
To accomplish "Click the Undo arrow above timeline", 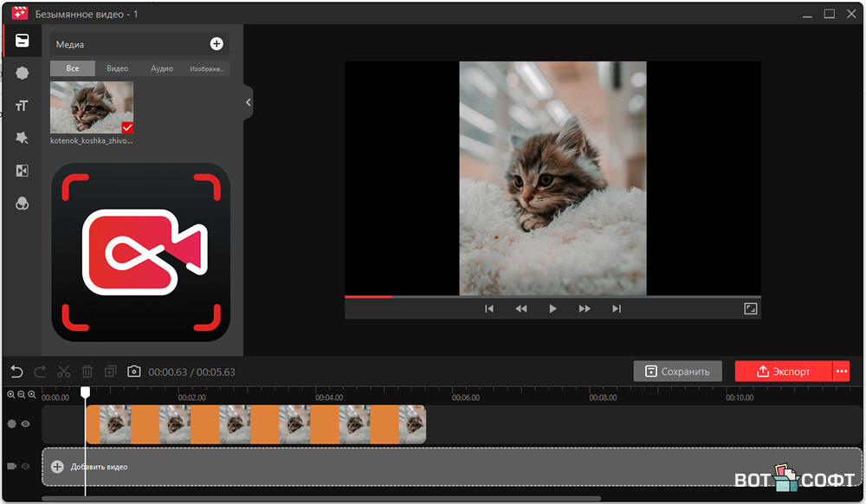I will click(x=16, y=372).
